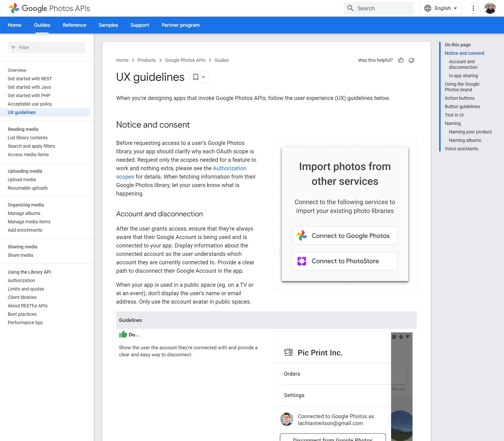Open Get started with PHP
The height and width of the screenshot is (441, 504).
[x=29, y=95]
